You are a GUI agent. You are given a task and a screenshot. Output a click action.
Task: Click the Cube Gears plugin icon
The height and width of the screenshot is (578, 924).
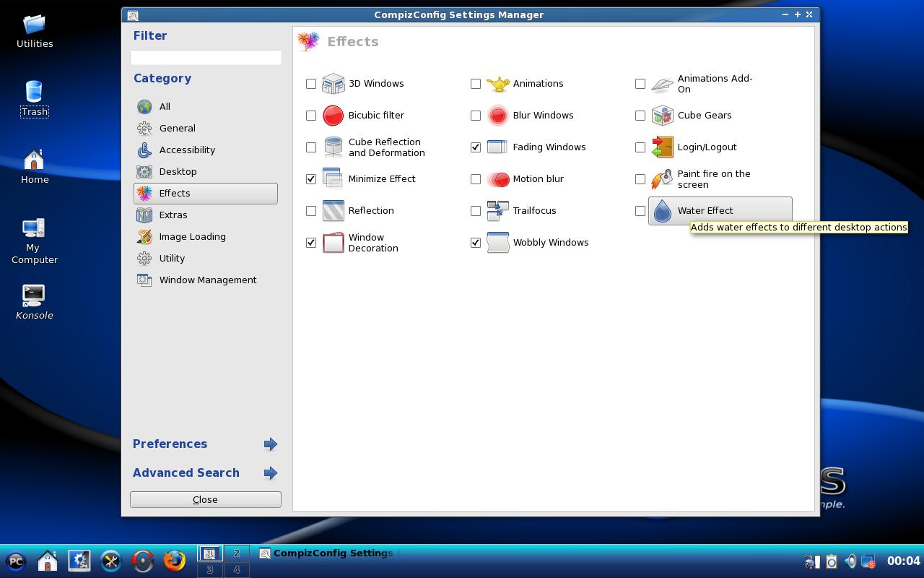point(662,116)
